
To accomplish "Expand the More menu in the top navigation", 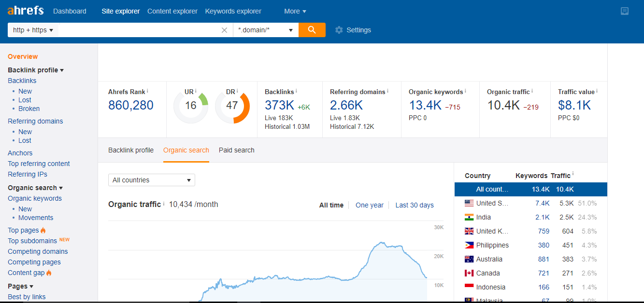I will pos(295,11).
